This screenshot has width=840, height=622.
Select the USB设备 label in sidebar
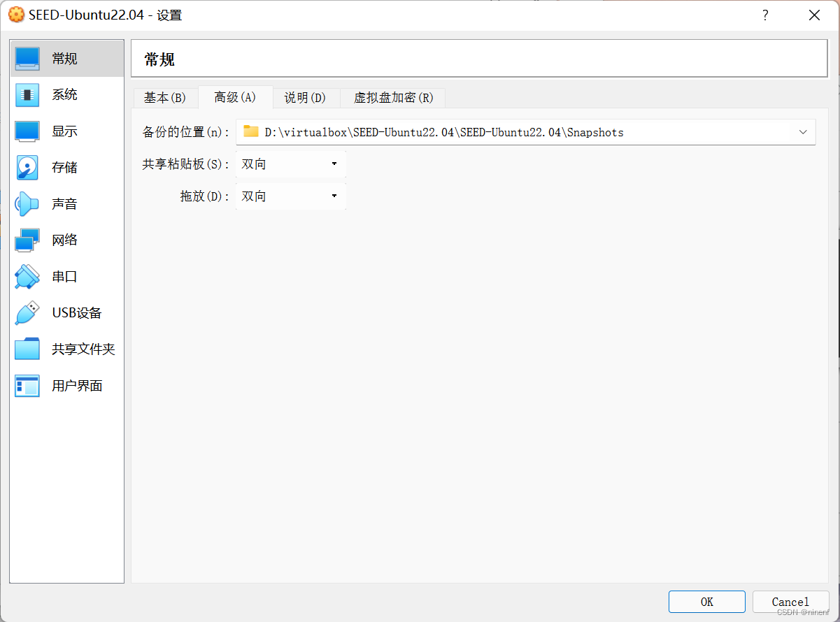tap(77, 313)
